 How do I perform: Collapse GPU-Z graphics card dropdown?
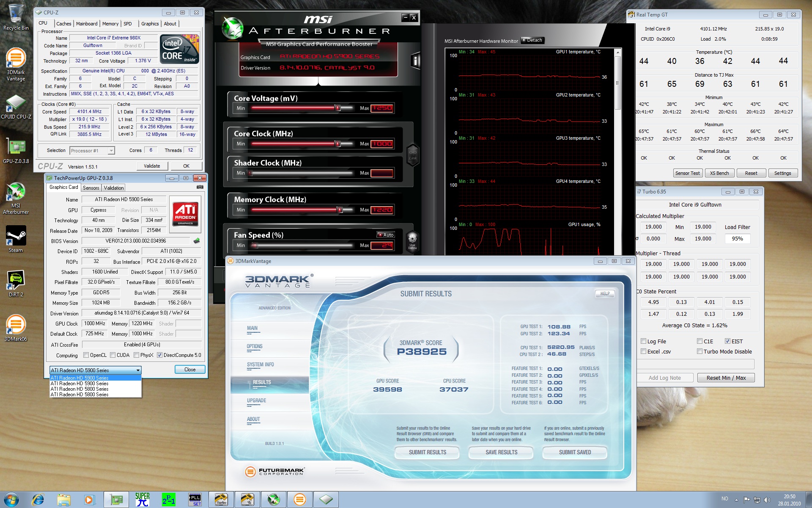tap(95, 370)
